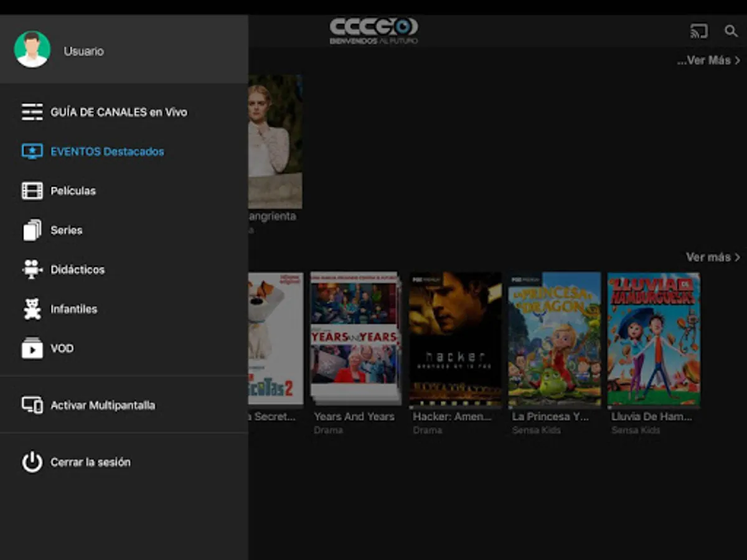Click the Cast screen icon

coord(699,31)
